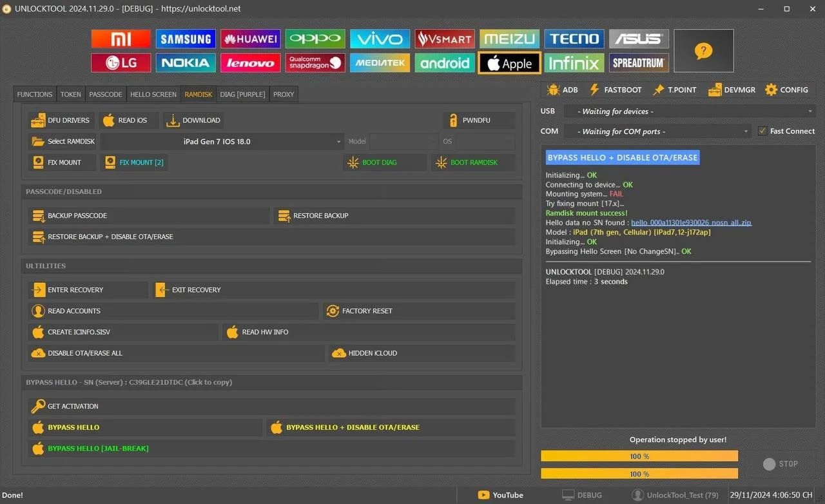Screen dimensions: 825x504
Task: Click READ HW INFO
Action: click(369, 332)
